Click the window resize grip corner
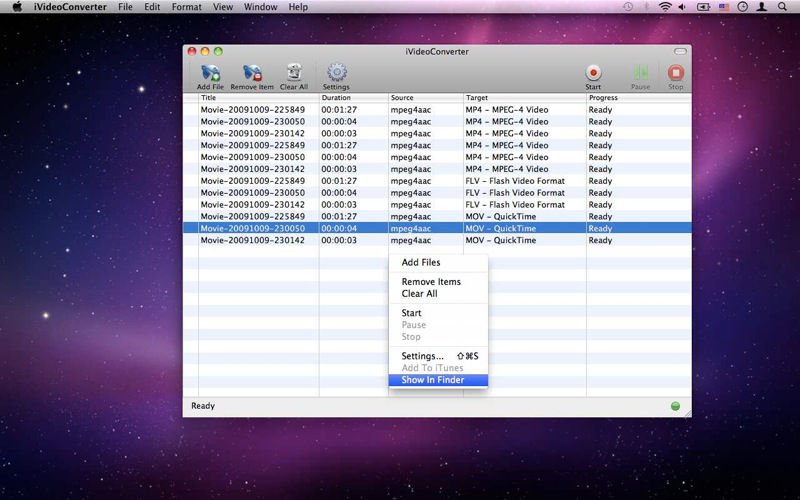Image resolution: width=800 pixels, height=500 pixels. (687, 413)
